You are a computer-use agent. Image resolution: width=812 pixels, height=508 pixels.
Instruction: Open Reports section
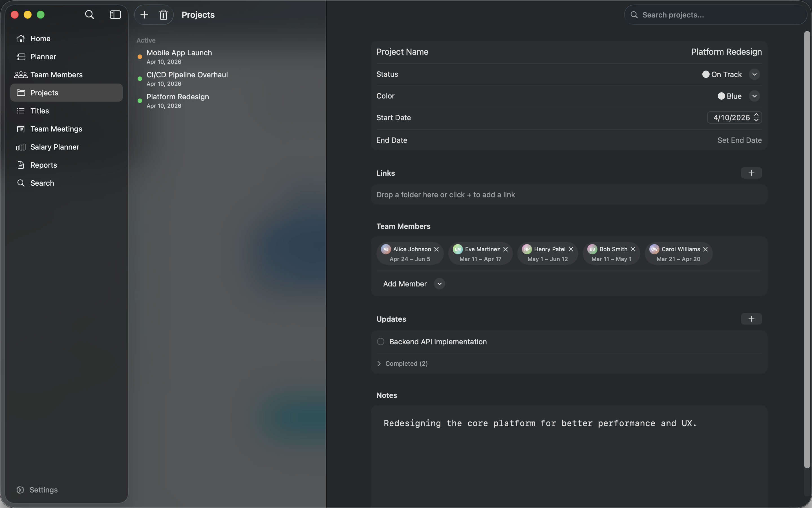click(x=67, y=165)
